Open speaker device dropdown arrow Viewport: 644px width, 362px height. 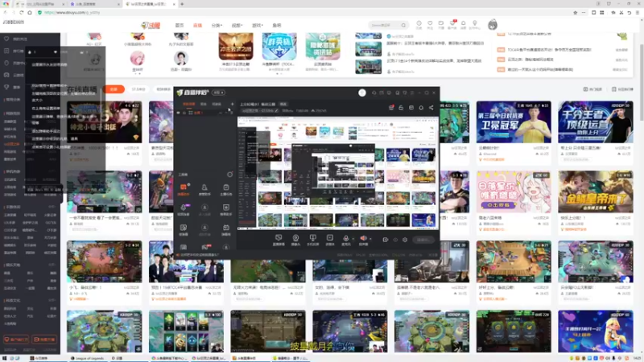tap(370, 238)
